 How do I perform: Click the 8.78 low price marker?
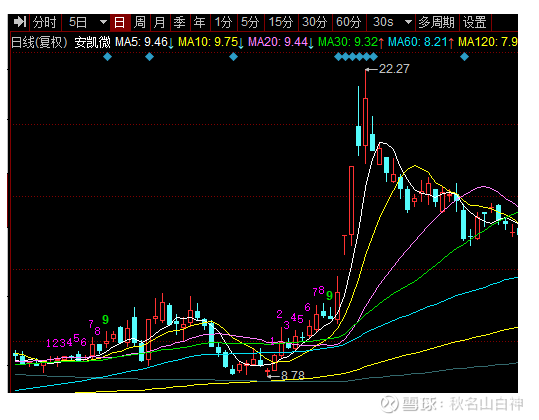point(293,376)
